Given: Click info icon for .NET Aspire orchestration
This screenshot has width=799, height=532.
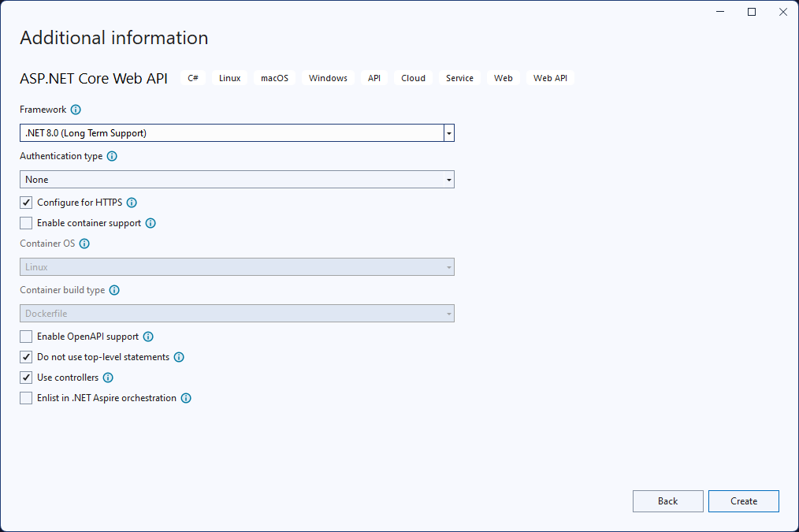Looking at the screenshot, I should pos(186,398).
